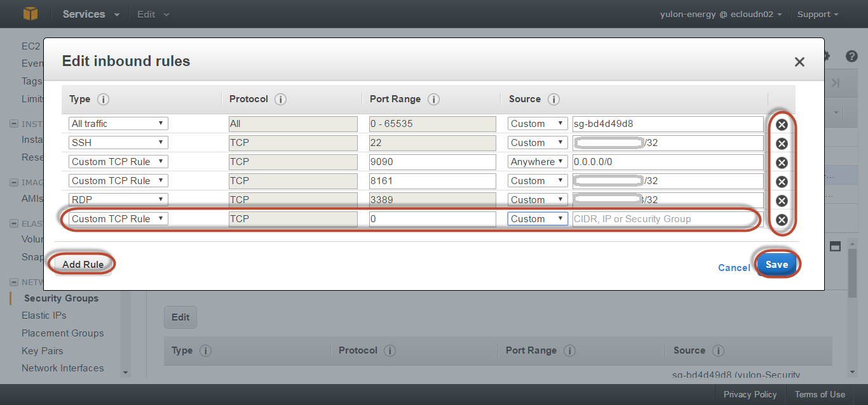
Task: Select the port range field containing 8161
Action: tap(432, 181)
